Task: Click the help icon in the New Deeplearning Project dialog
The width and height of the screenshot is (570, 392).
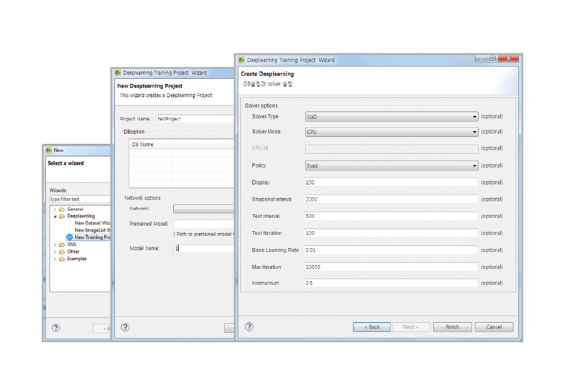Action: point(125,327)
